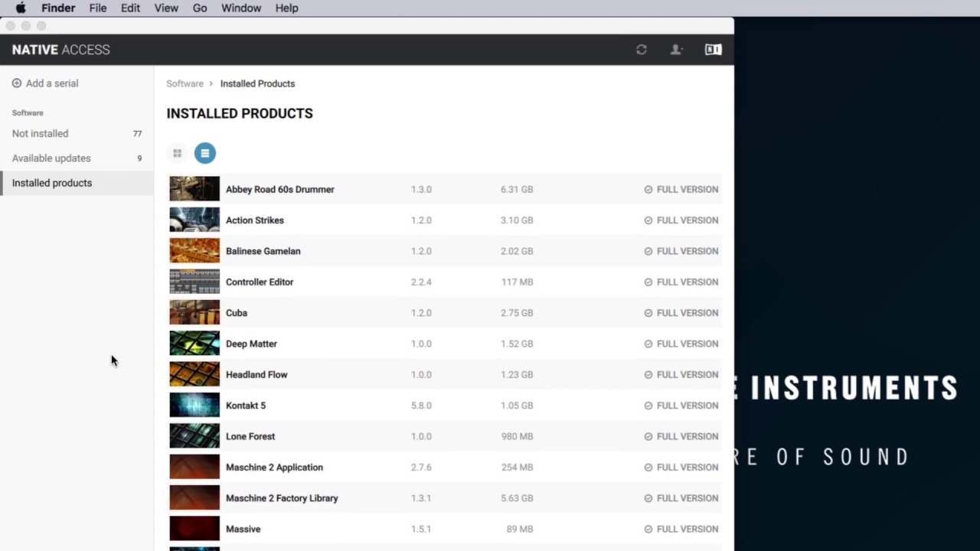
Task: Select Installed products in the sidebar
Action: [77, 183]
